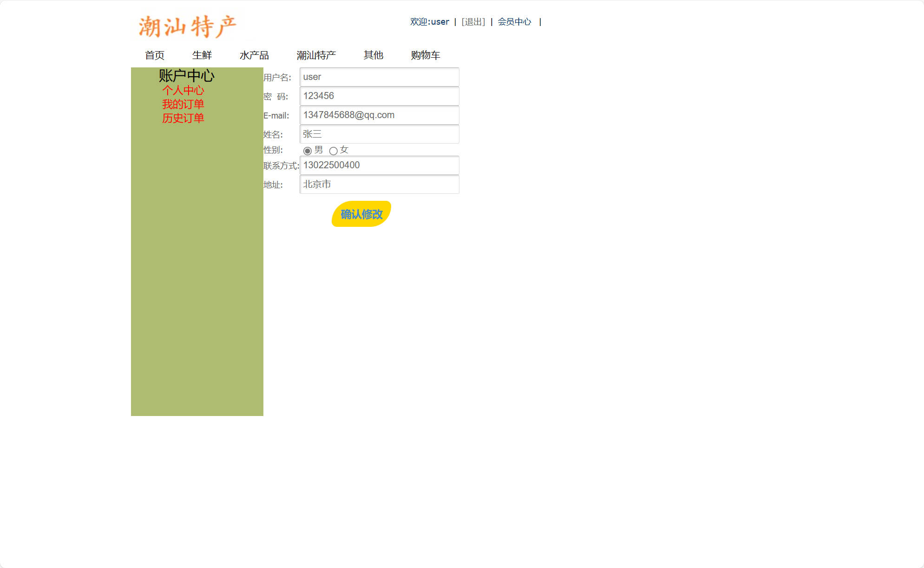Screen dimensions: 924x568
Task: Click the 退出 logout link
Action: 472,21
